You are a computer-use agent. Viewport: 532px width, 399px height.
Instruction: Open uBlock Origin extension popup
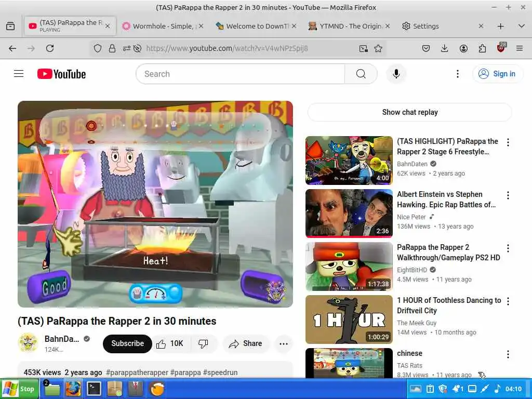501,48
